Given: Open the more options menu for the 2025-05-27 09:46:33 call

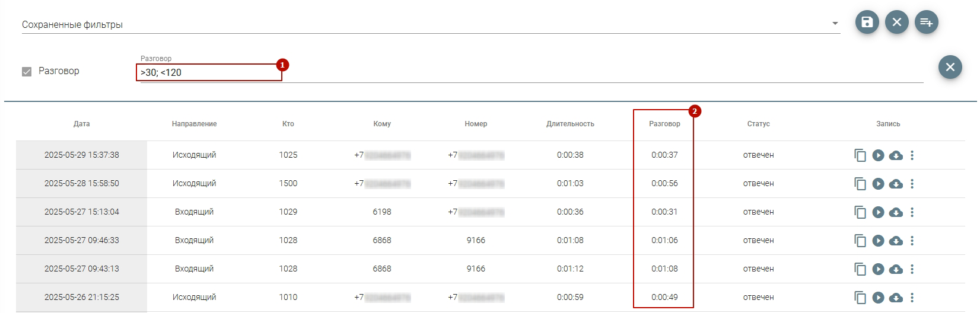Looking at the screenshot, I should pyautogui.click(x=912, y=241).
